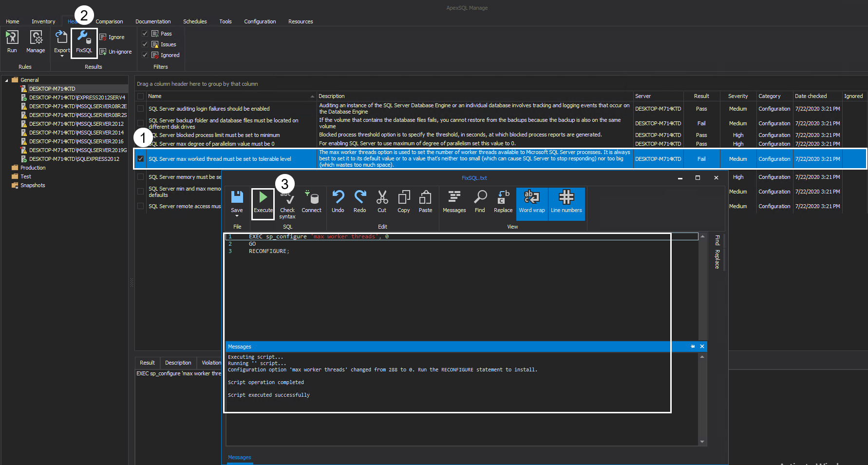The image size is (868, 465).
Task: Check the select-all header checkbox
Action: coord(140,97)
